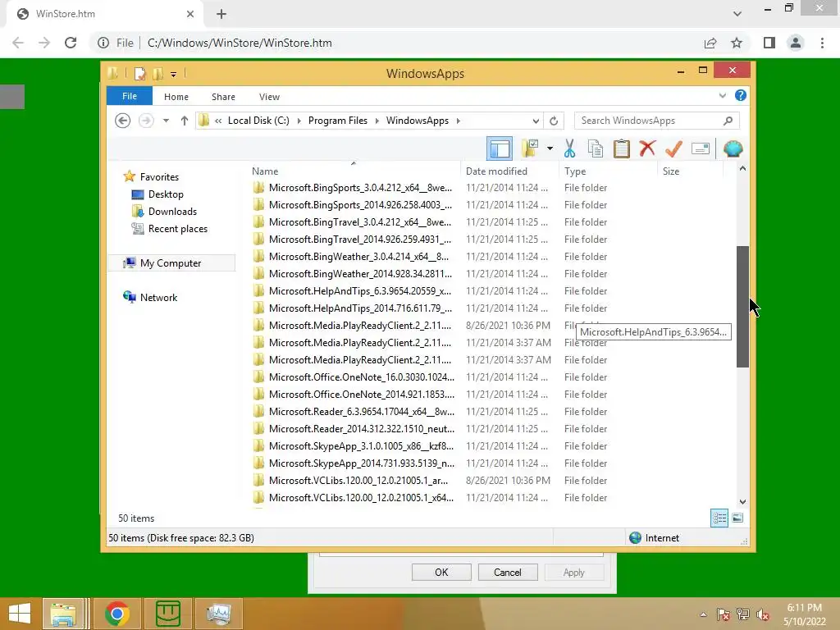Open the Share ribbon tab

(223, 97)
